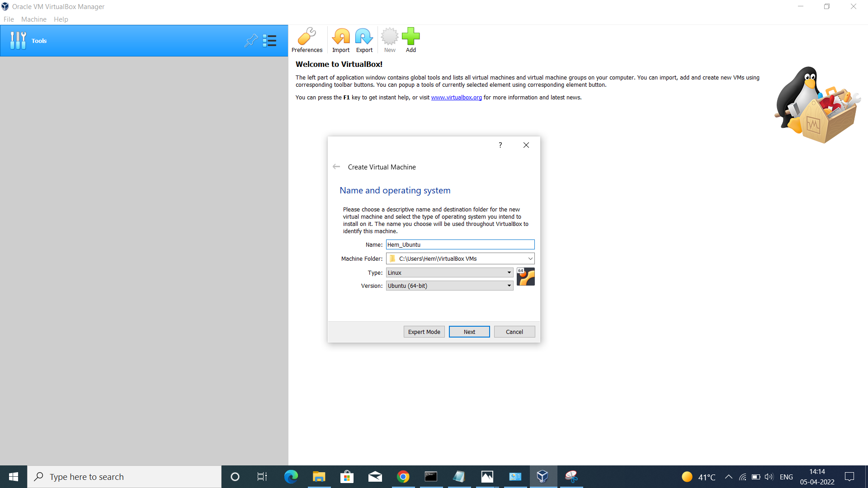Open the www.virtualbox.org link

[x=456, y=98]
